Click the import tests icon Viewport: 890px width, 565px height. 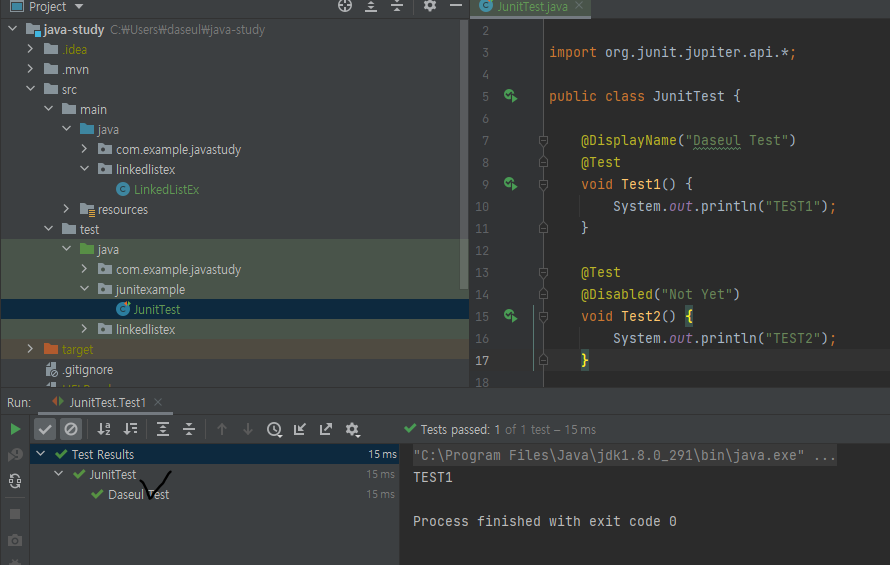pyautogui.click(x=300, y=429)
